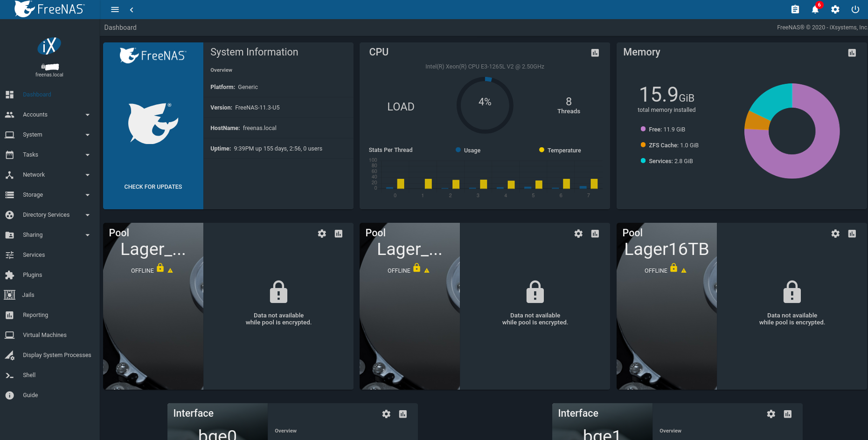Open the Accounts menu label
Image resolution: width=868 pixels, height=440 pixels.
pyautogui.click(x=35, y=115)
